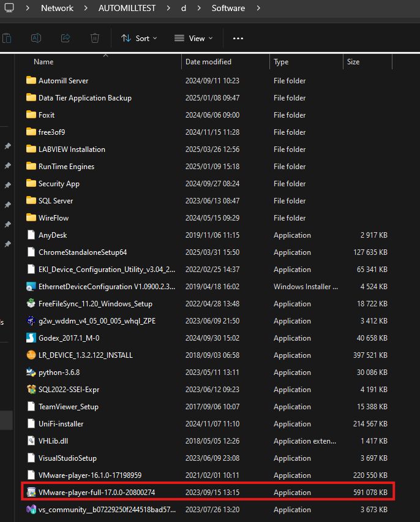Select the RunTime Engines folder icon
This screenshot has height=522, width=420.
[x=31, y=166]
